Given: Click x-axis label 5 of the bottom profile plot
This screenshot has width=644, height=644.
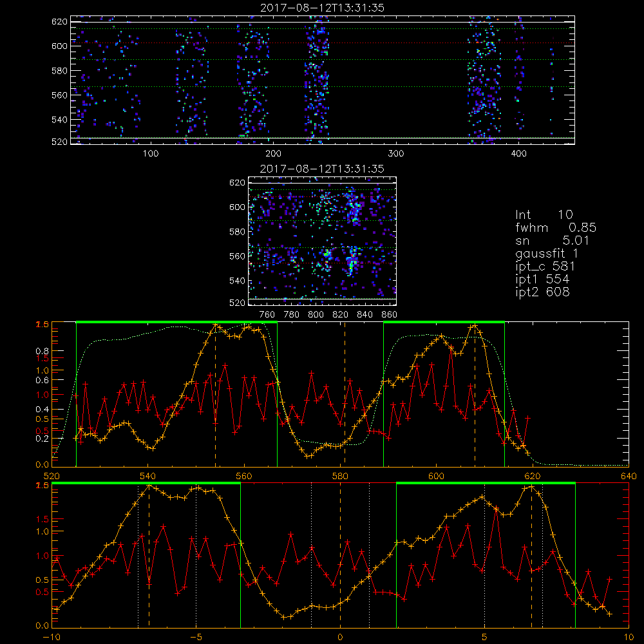Looking at the screenshot, I should [484, 638].
